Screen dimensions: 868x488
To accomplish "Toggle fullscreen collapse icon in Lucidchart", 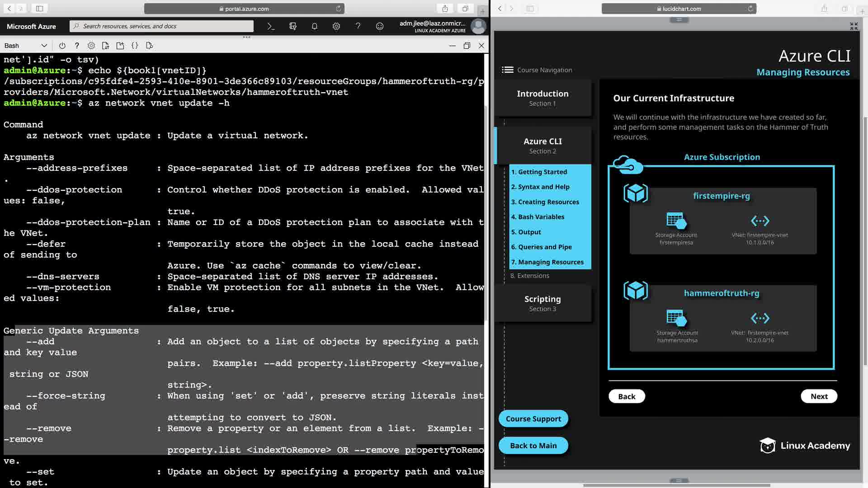I will (x=854, y=26).
